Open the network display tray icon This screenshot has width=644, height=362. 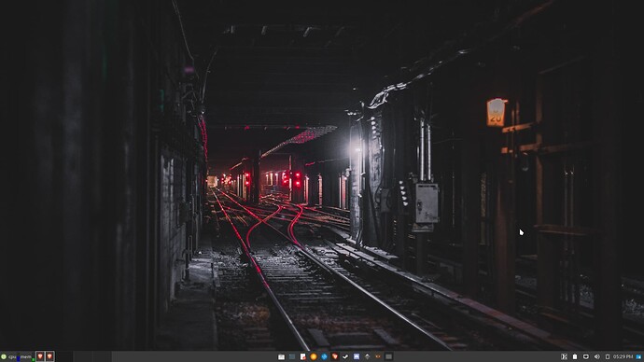point(586,356)
